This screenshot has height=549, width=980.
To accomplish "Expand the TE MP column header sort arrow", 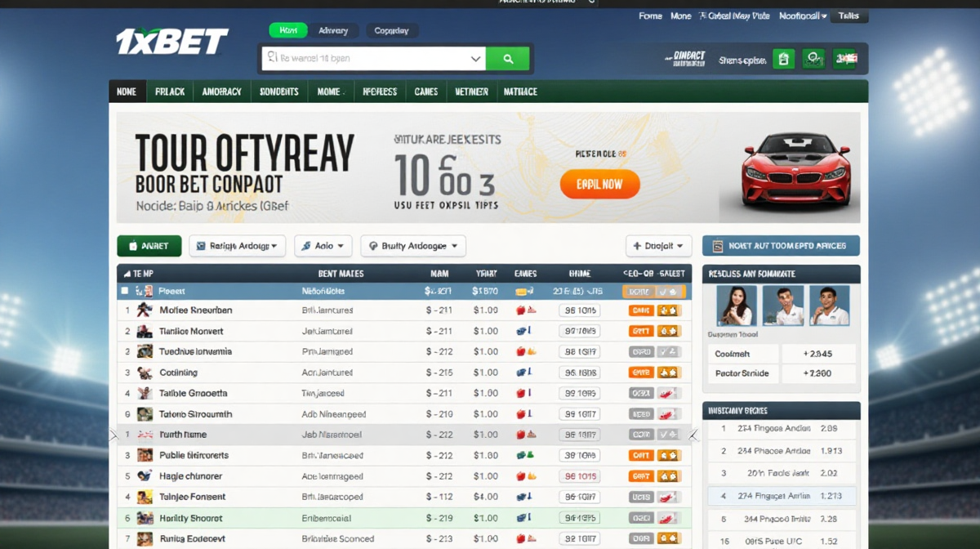I will coord(127,274).
